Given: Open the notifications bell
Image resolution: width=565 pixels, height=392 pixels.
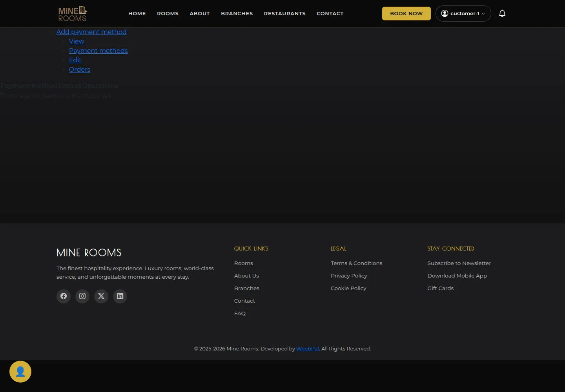Looking at the screenshot, I should pos(502,14).
